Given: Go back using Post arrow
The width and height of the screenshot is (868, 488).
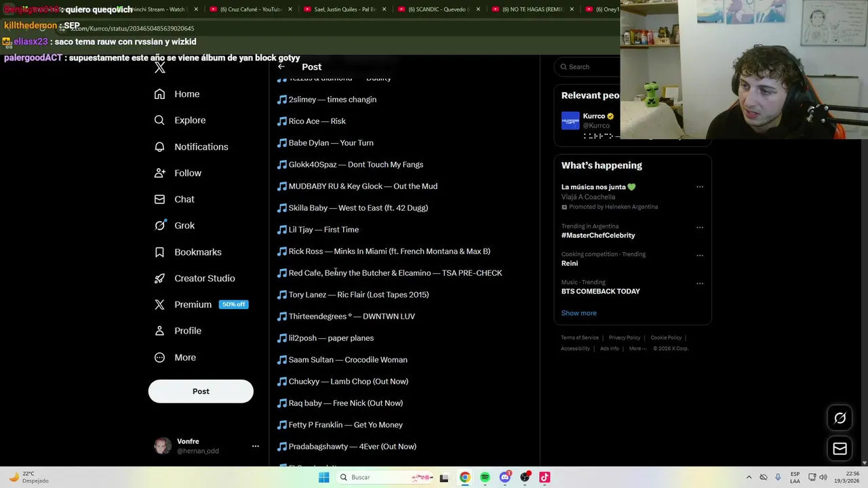Looking at the screenshot, I should pos(281,66).
